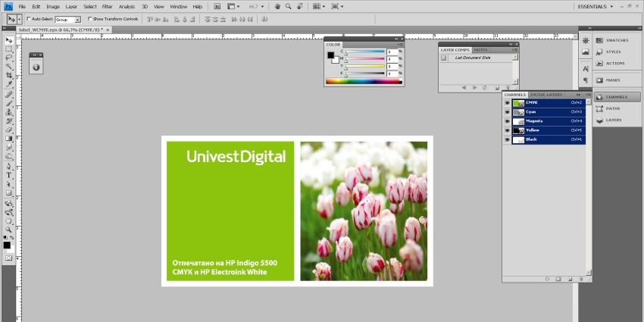Open the Move tool preset picker arrow
This screenshot has width=644, height=322.
point(19,19)
